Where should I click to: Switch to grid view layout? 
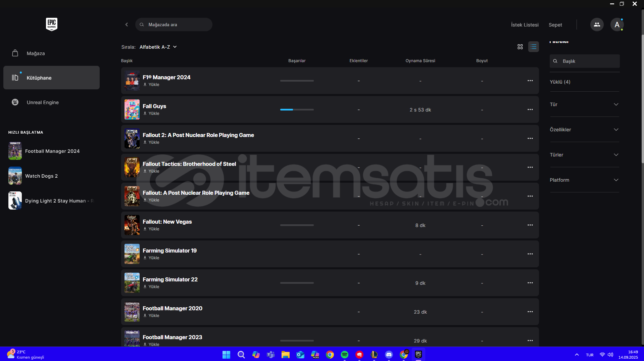(520, 47)
